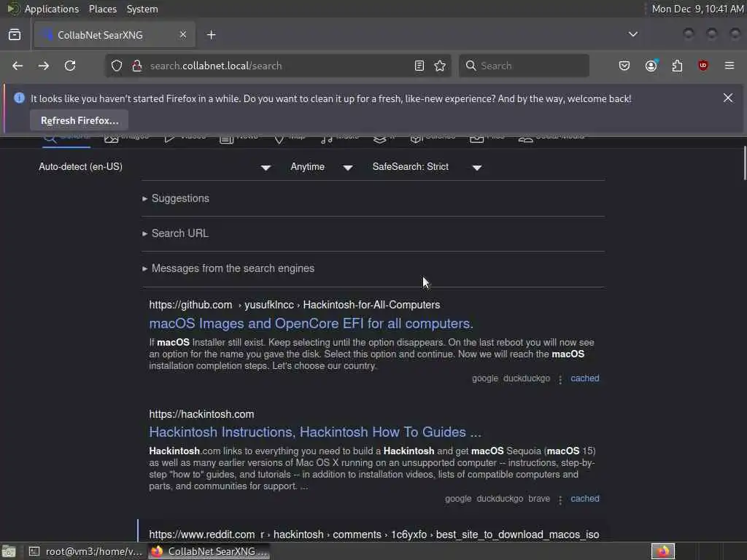747x560 pixels.
Task: Open cached link for the github result
Action: pos(585,378)
